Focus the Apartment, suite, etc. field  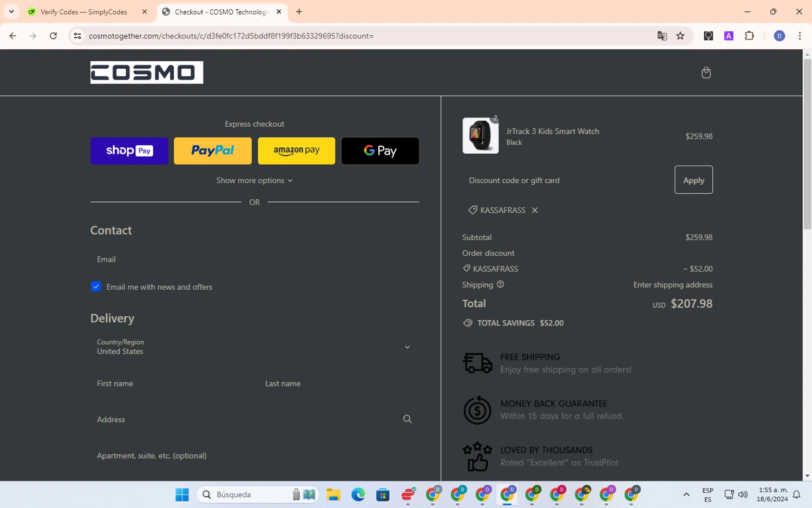pyautogui.click(x=254, y=456)
